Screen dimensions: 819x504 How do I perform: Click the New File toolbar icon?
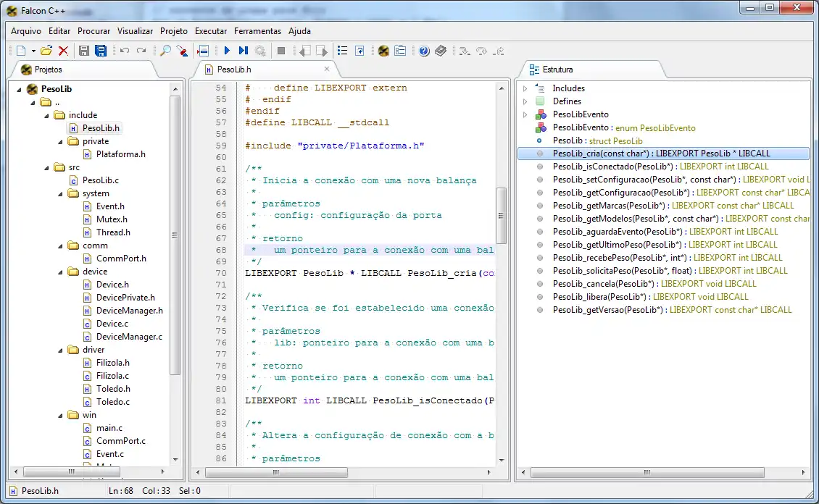coord(21,51)
